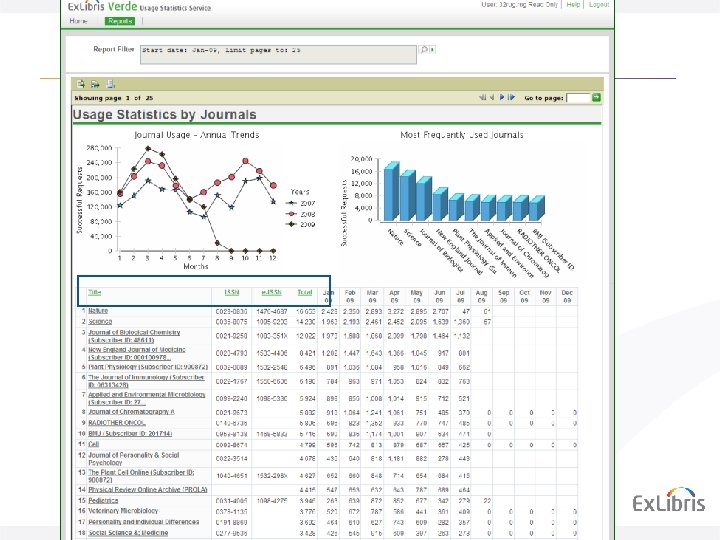Image resolution: width=720 pixels, height=540 pixels.
Task: Click the Logout link
Action: tap(599, 5)
